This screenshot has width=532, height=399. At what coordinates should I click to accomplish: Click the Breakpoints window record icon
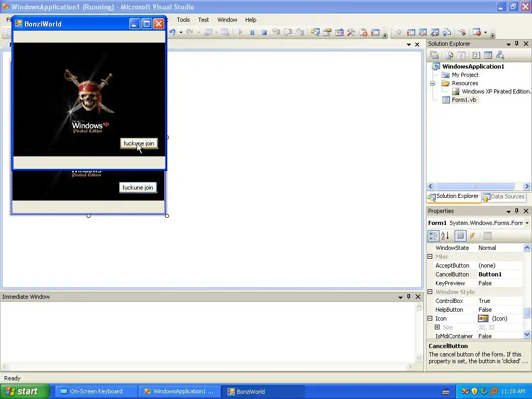coord(477,32)
